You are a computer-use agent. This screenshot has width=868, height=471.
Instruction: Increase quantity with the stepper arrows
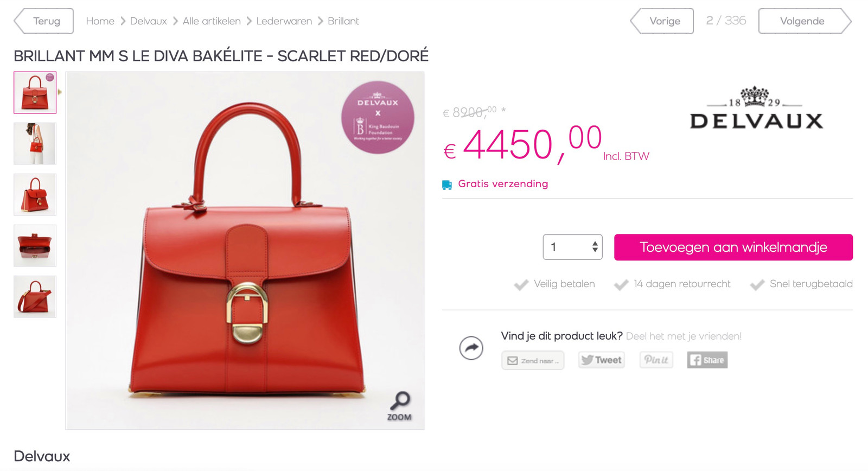point(595,244)
